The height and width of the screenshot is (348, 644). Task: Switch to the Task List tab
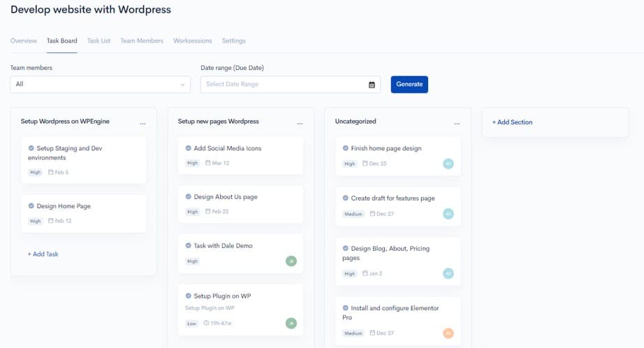[x=98, y=41]
